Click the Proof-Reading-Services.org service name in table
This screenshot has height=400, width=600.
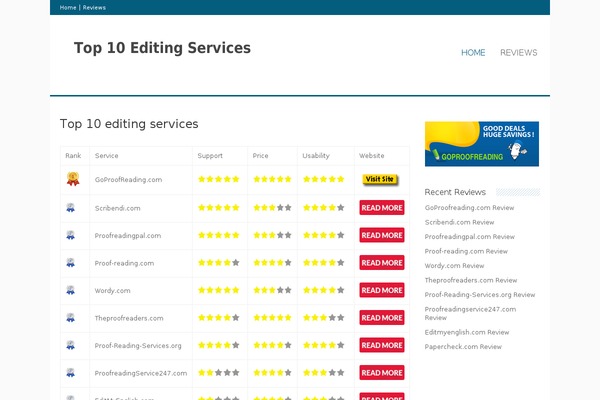[x=138, y=346]
